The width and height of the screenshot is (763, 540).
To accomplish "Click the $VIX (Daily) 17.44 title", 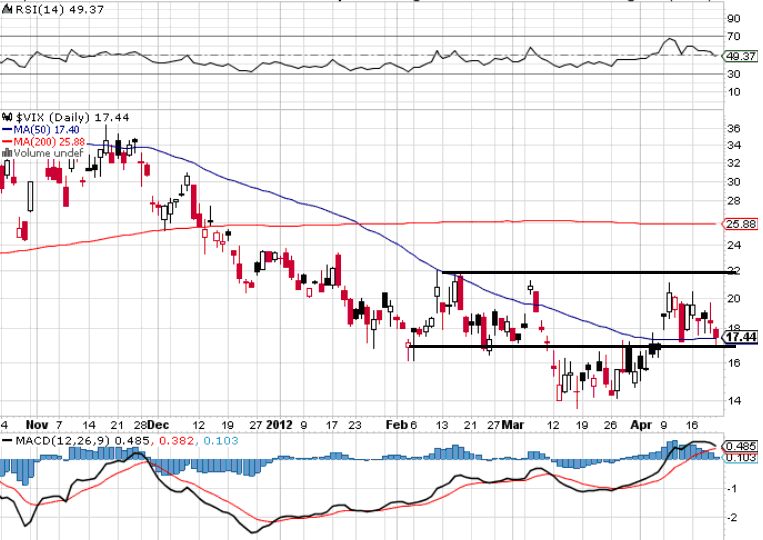I will pyautogui.click(x=73, y=117).
